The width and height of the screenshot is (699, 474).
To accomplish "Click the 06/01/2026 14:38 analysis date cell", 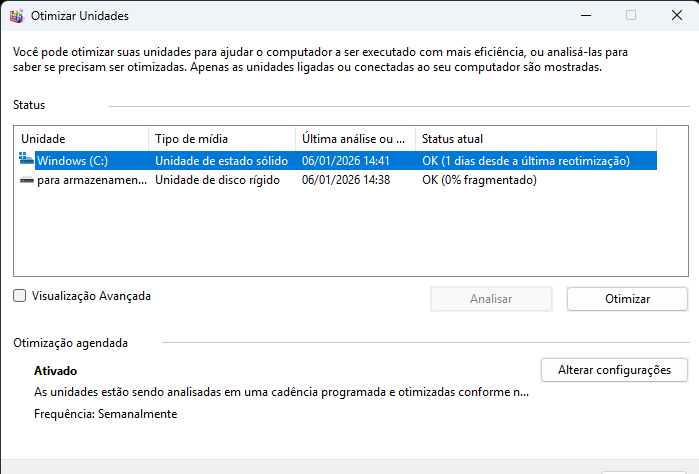I will [x=346, y=180].
